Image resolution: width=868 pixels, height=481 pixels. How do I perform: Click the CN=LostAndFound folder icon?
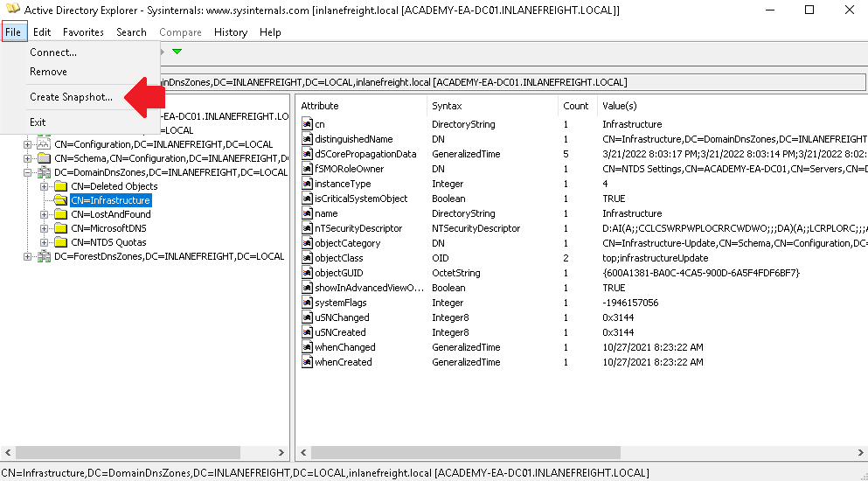pyautogui.click(x=61, y=214)
